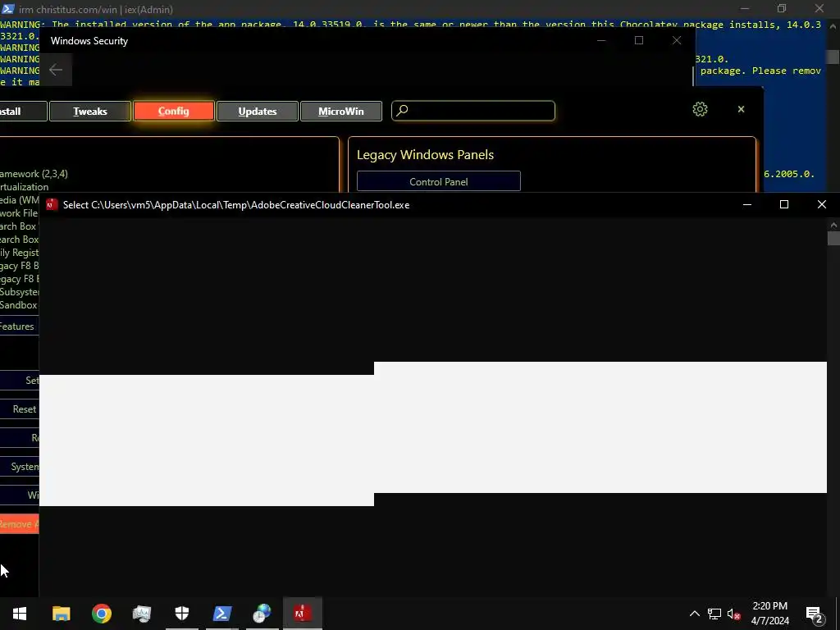Select the 'rtualization' list entry
This screenshot has height=630, width=840.
(x=24, y=187)
